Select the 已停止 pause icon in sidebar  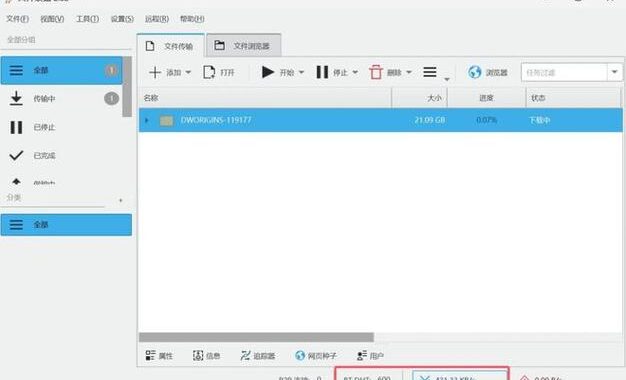click(16, 127)
